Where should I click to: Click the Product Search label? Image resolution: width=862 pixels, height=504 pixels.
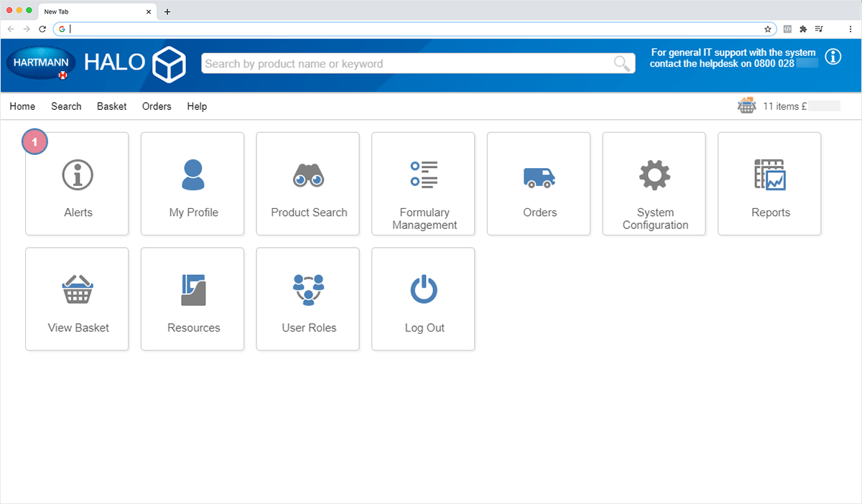[309, 213]
